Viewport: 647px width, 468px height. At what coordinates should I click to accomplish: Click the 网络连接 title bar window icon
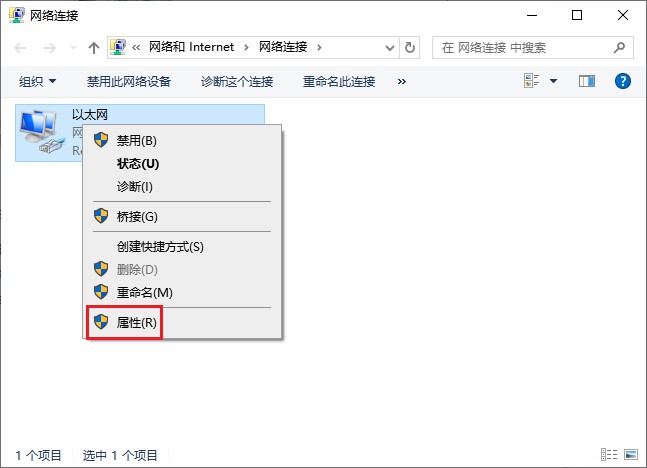click(x=17, y=15)
